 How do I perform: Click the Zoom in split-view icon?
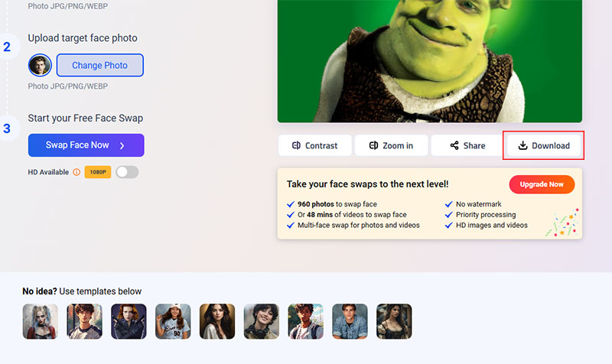point(373,145)
